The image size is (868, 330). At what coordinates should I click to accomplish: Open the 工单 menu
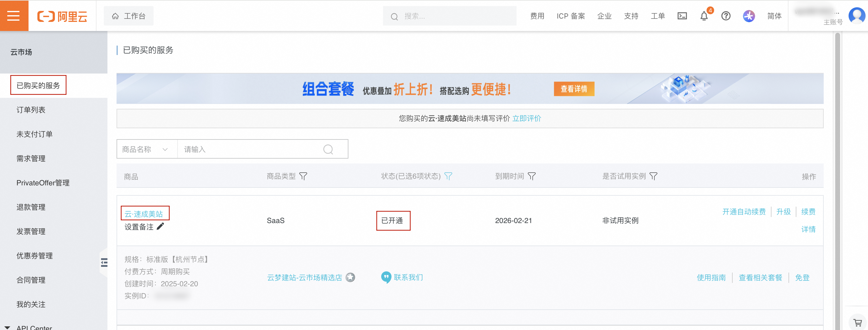[x=658, y=16]
